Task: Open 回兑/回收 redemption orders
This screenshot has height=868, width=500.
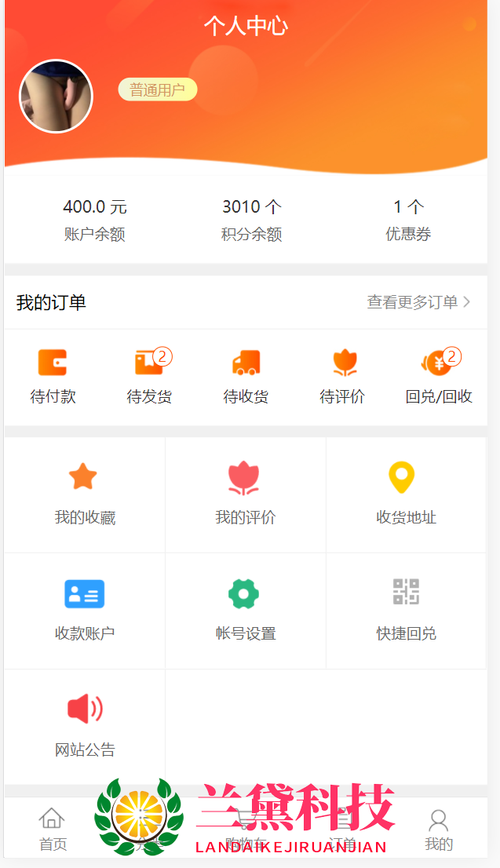Action: coord(439,363)
